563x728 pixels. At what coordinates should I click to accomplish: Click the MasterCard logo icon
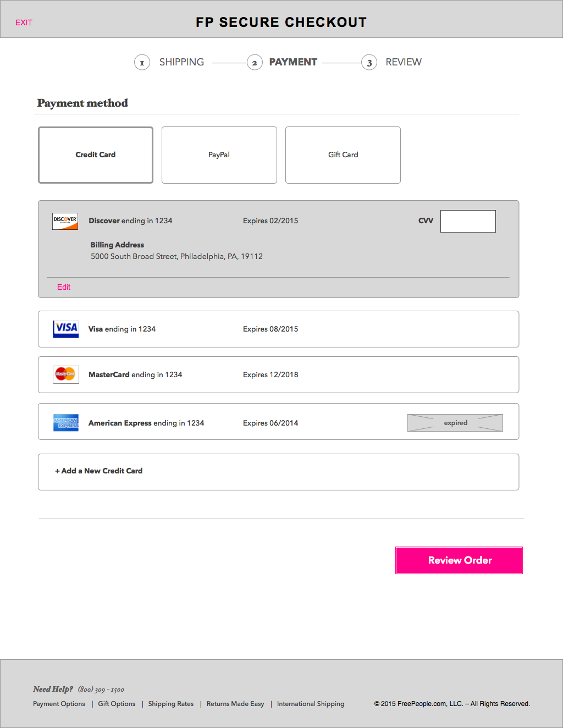coord(65,374)
